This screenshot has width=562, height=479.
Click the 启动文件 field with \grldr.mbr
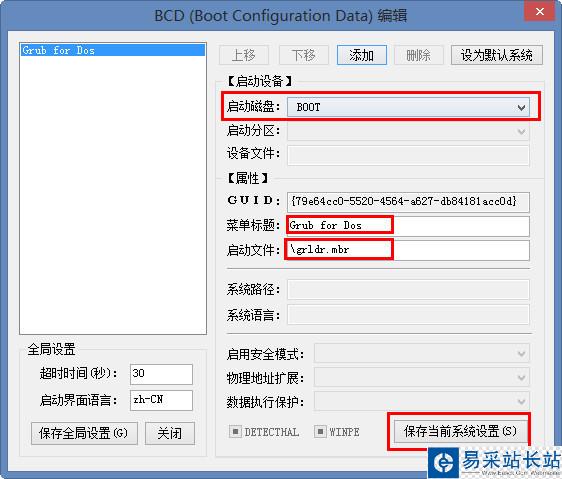408,250
